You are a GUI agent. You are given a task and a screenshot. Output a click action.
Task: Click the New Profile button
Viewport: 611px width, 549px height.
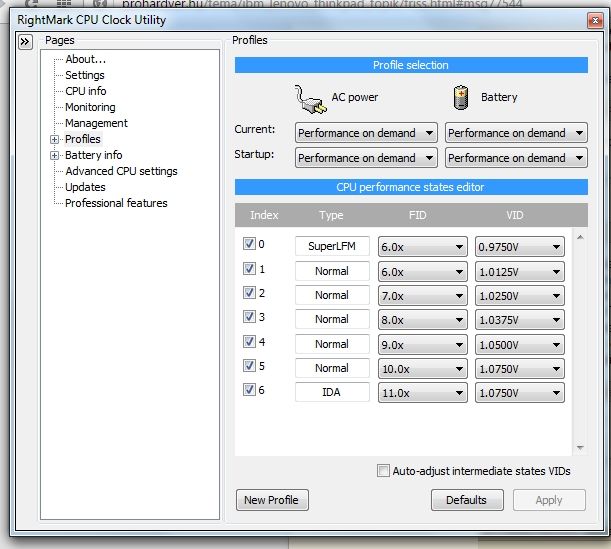(272, 500)
